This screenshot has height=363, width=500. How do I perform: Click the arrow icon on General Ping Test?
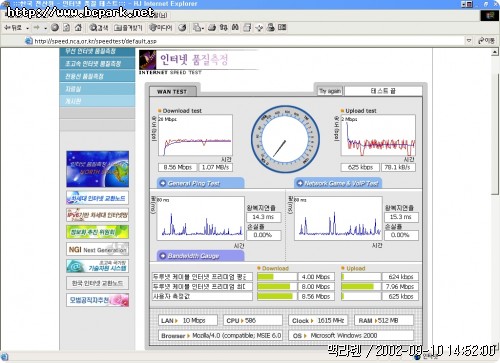163,183
